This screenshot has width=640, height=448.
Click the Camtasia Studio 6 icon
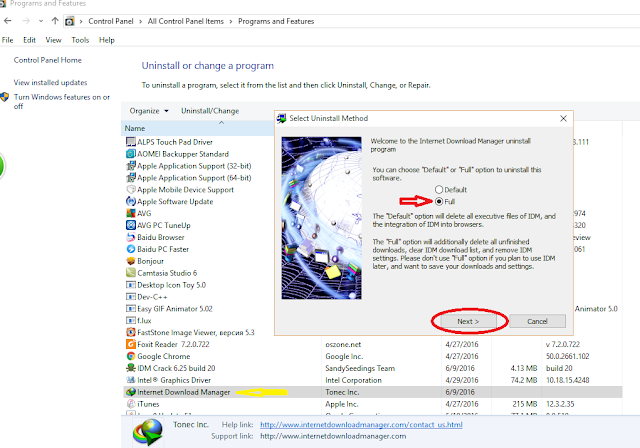pos(131,273)
